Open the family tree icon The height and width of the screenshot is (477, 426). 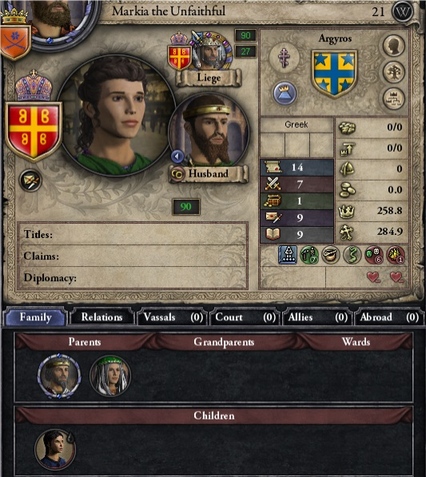(394, 72)
